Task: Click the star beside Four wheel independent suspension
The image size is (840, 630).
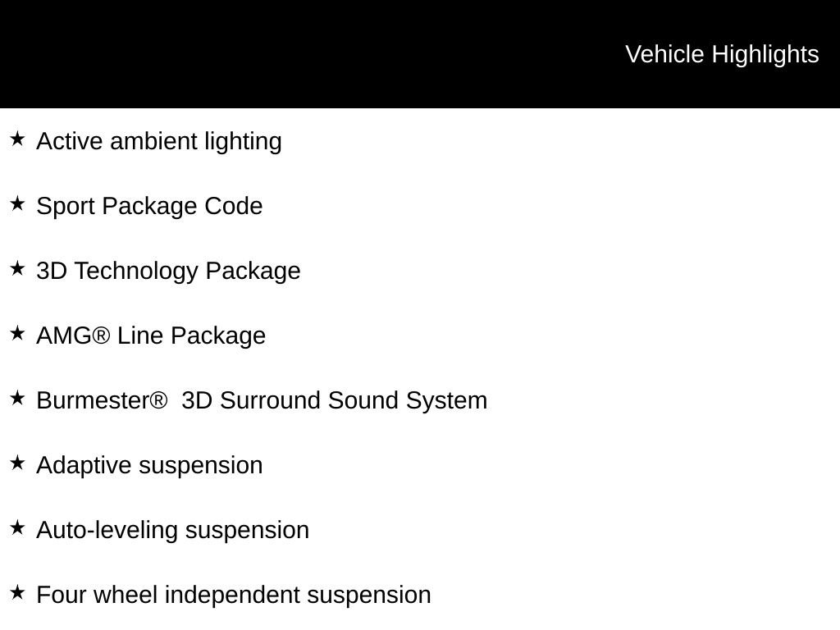Action: point(18,592)
